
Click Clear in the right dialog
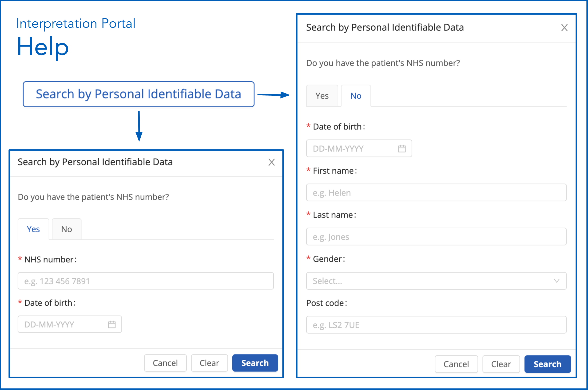pyautogui.click(x=501, y=364)
